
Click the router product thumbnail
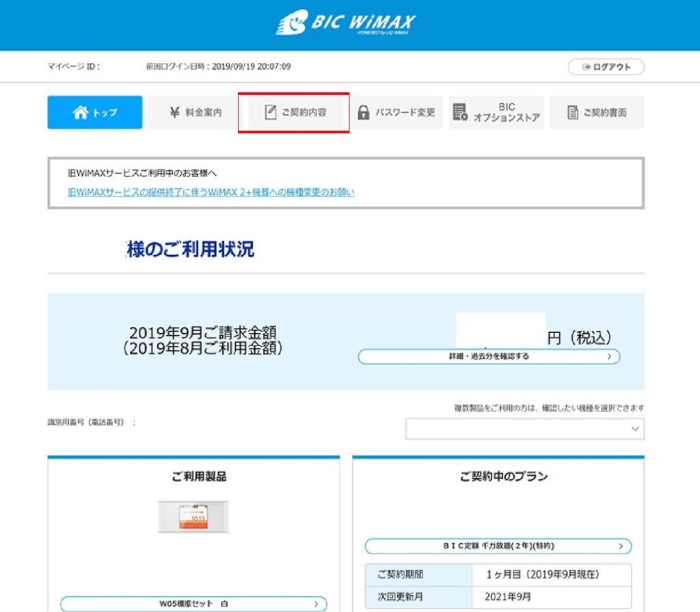click(193, 517)
